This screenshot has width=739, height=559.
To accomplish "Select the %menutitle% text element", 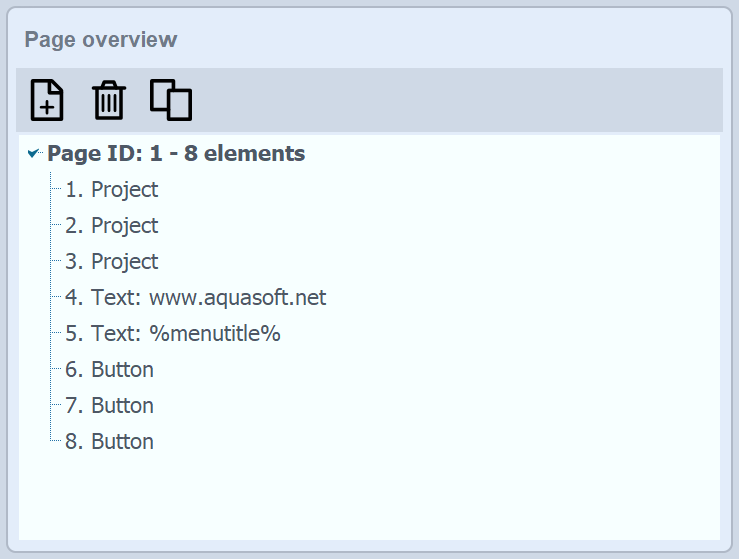I will pos(173,334).
